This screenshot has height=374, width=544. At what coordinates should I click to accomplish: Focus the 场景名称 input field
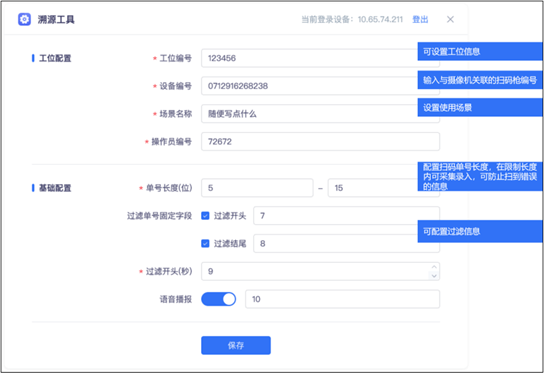pos(320,114)
